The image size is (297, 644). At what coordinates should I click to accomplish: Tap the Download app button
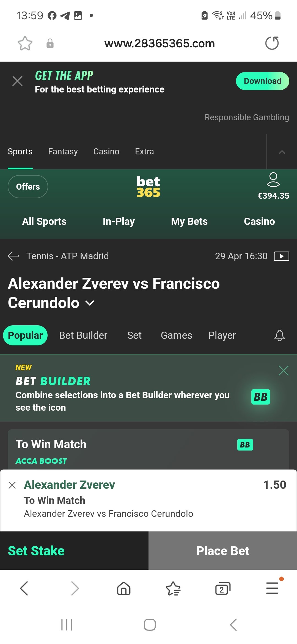262,81
